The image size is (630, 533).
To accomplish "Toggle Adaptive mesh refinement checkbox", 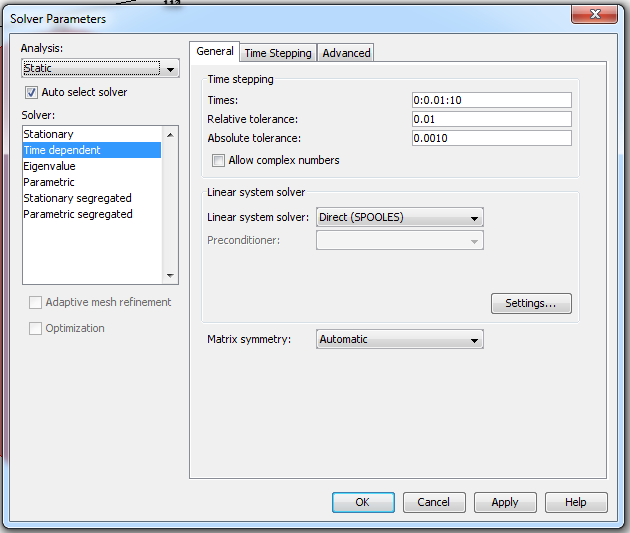I will tap(35, 302).
